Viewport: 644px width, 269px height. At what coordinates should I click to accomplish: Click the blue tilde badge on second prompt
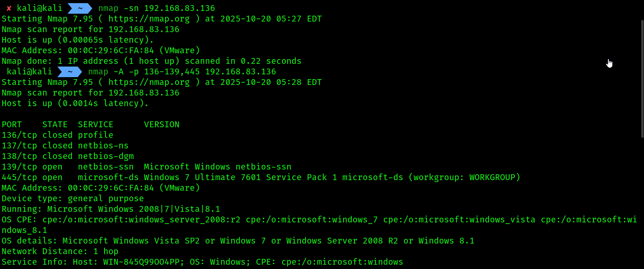point(70,72)
